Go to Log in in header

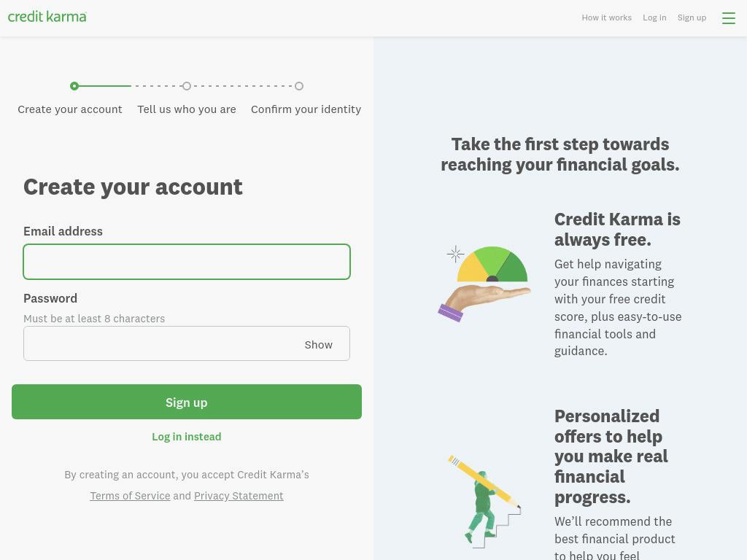coord(654,17)
